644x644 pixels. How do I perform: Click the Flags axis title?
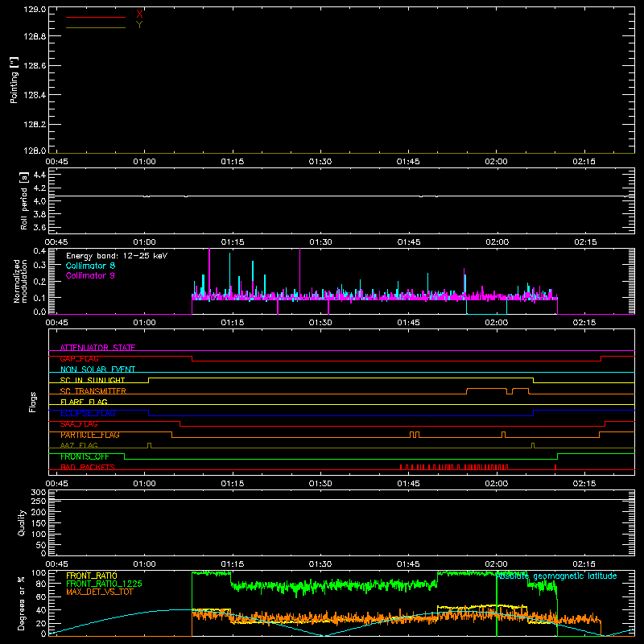[x=33, y=402]
